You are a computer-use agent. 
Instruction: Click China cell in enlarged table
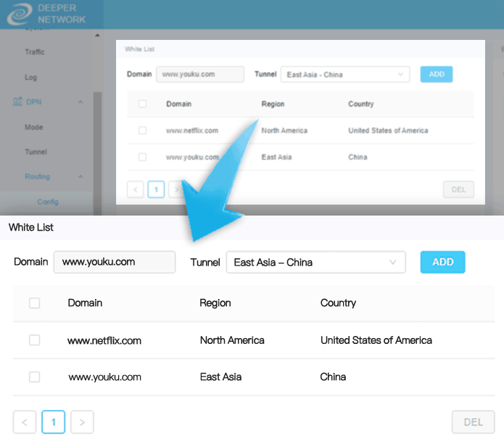pos(333,377)
